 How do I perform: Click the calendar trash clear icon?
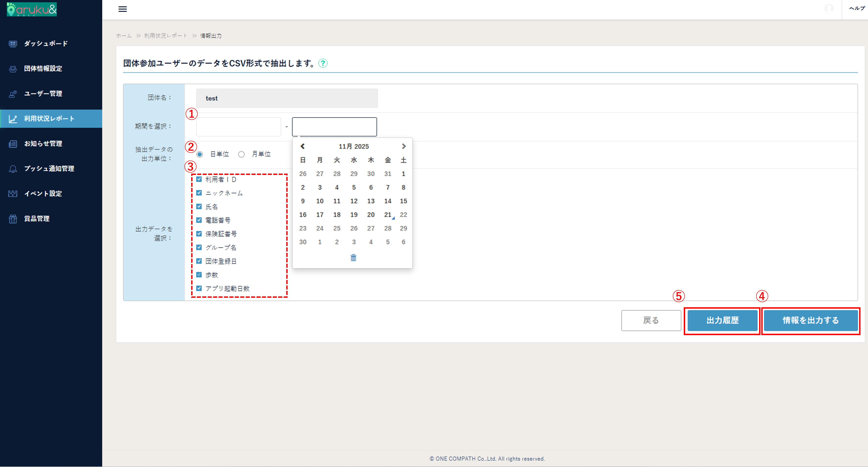353,258
